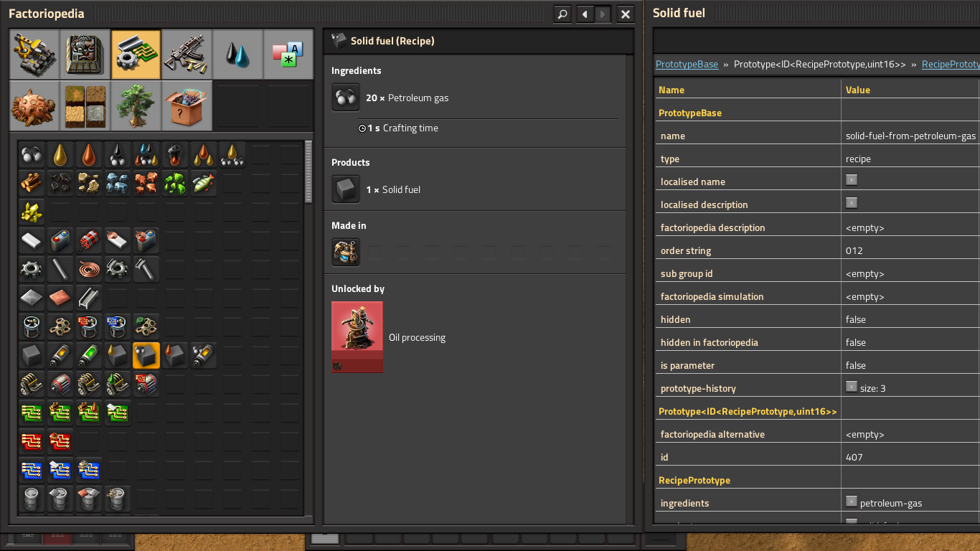Image resolution: width=980 pixels, height=551 pixels.
Task: Click the id value 407
Action: tap(854, 458)
